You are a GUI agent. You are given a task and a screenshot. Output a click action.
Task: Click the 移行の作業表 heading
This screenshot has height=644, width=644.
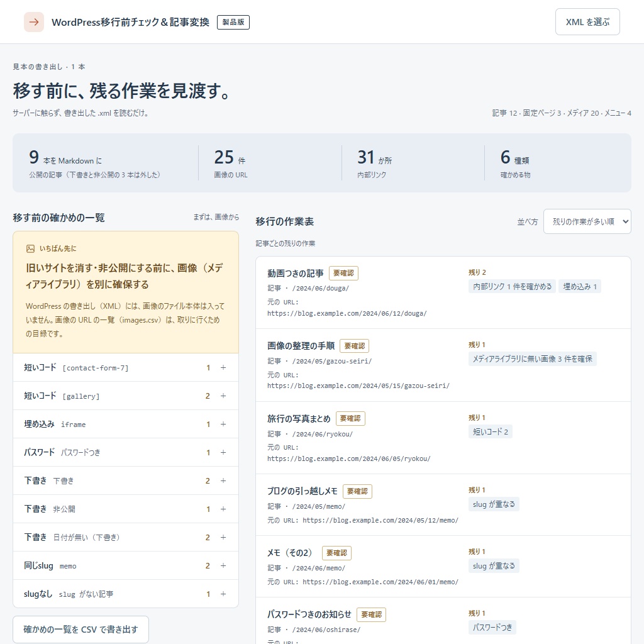[x=285, y=221]
